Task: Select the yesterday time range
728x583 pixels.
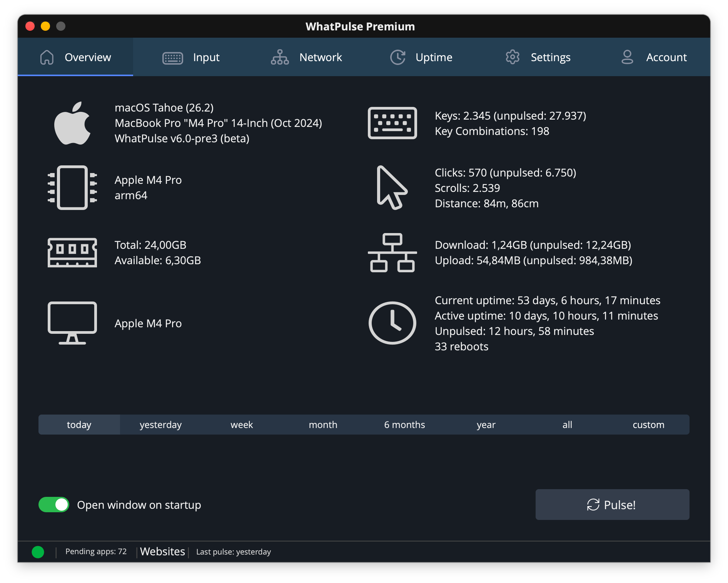Action: (x=160, y=425)
